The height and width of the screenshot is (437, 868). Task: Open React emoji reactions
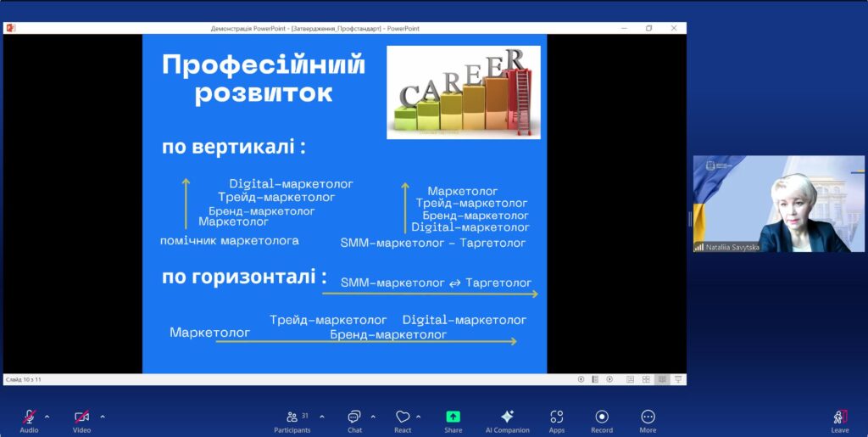403,417
